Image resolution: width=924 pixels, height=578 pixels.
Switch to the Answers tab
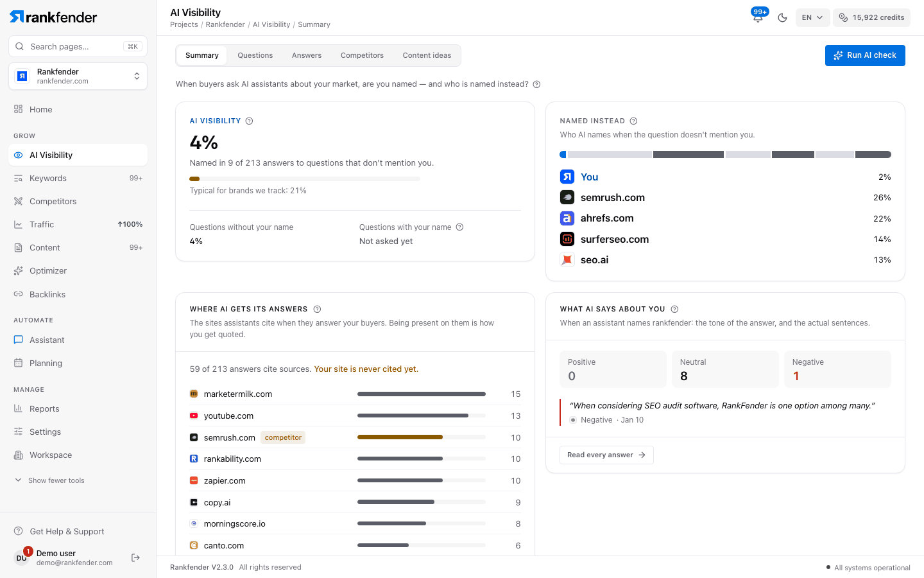coord(307,55)
